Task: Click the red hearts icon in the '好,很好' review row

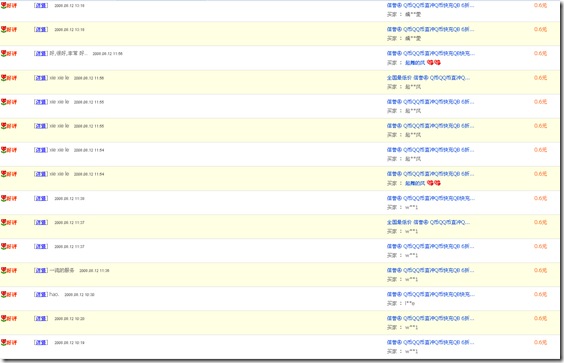Action: (x=434, y=63)
